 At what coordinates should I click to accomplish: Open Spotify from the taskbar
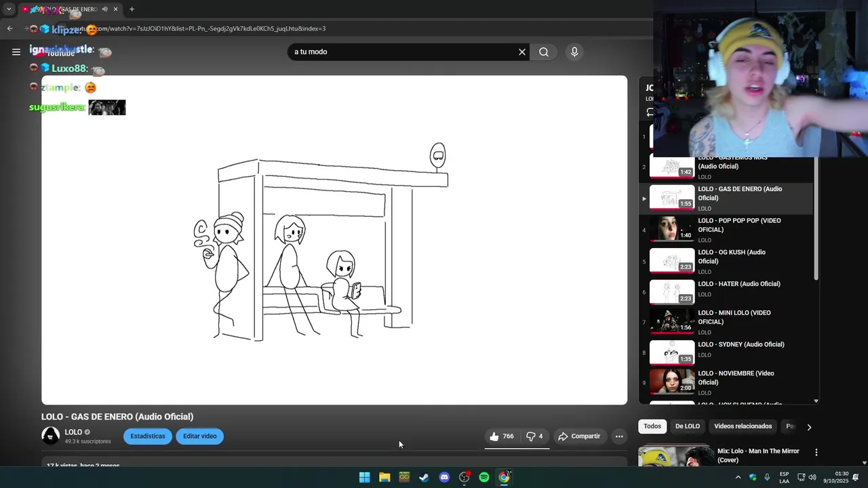coord(484,477)
